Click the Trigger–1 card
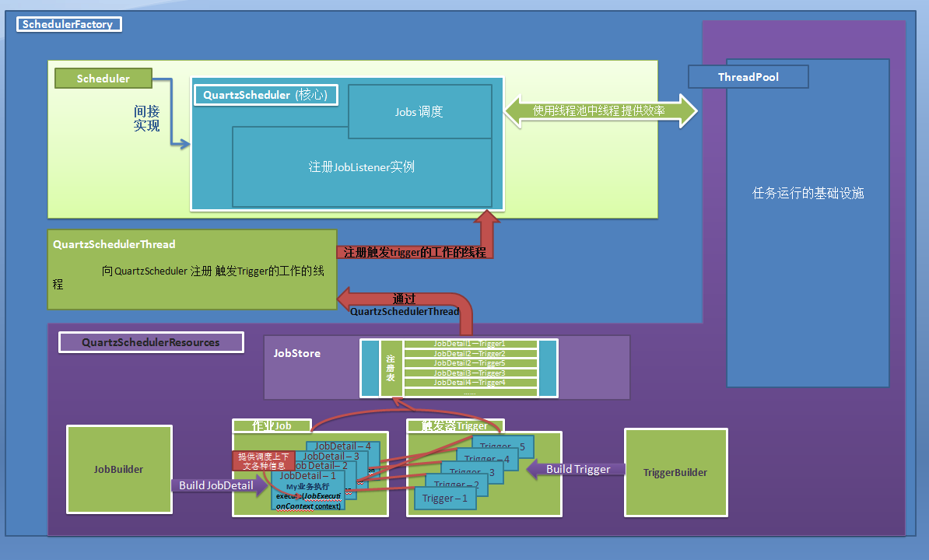Viewport: 929px width, 560px height. tap(445, 499)
